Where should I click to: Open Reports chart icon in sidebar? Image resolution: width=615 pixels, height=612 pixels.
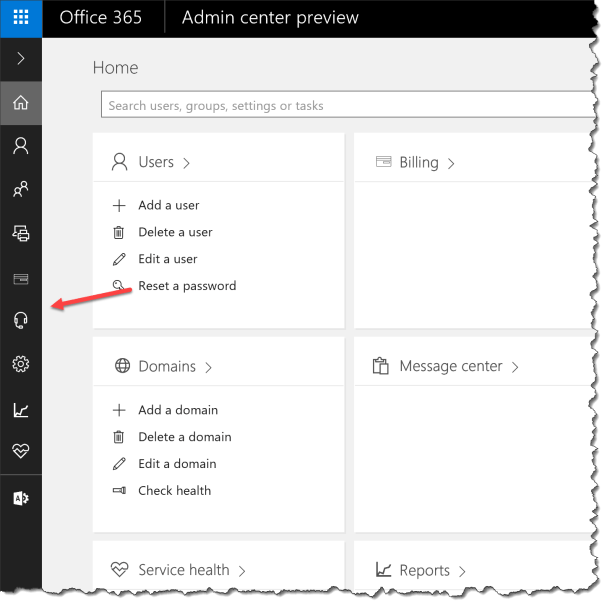point(20,409)
